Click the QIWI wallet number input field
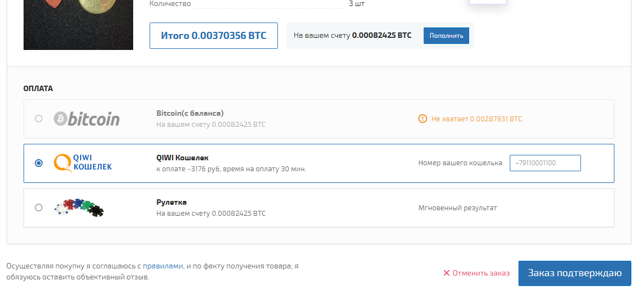Image resolution: width=644 pixels, height=297 pixels. (545, 163)
